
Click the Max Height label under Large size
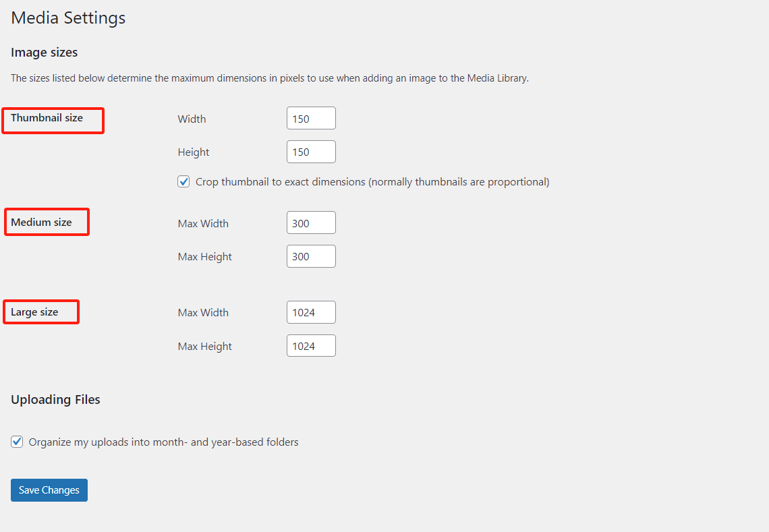tap(205, 347)
